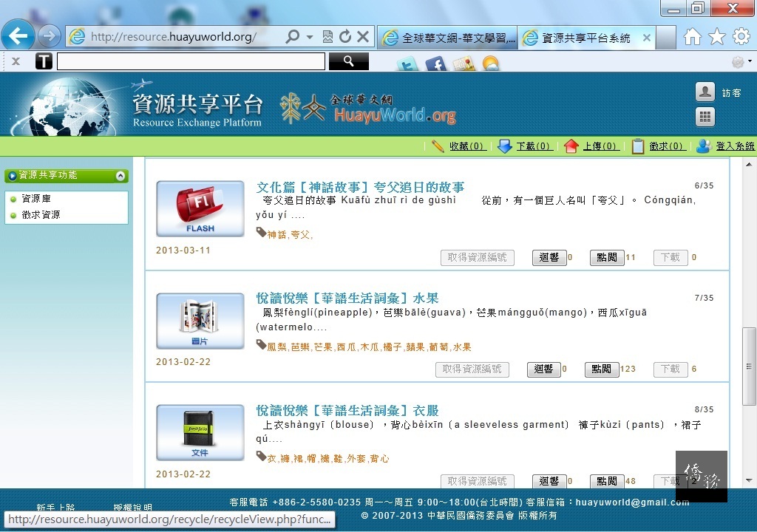Click the toolbar search magnifier button

[348, 61]
